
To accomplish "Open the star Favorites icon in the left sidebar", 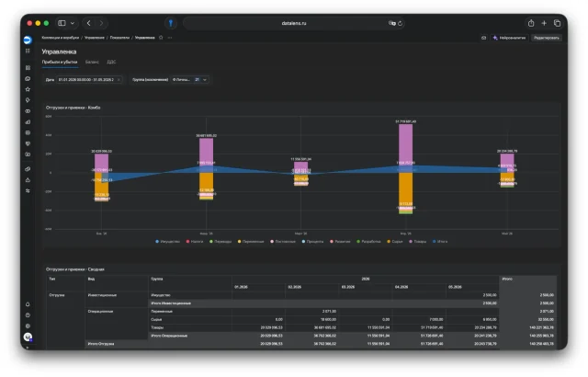I will click(28, 89).
